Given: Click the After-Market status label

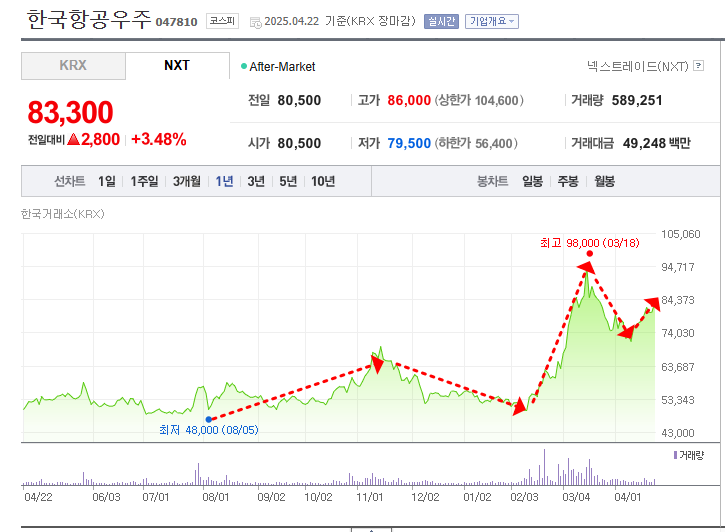Looking at the screenshot, I should [x=282, y=67].
